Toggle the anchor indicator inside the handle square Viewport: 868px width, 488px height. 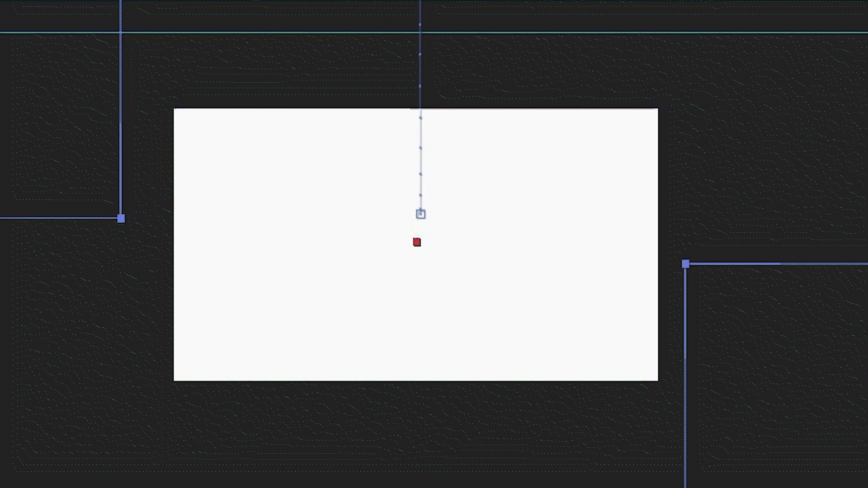[x=420, y=214]
